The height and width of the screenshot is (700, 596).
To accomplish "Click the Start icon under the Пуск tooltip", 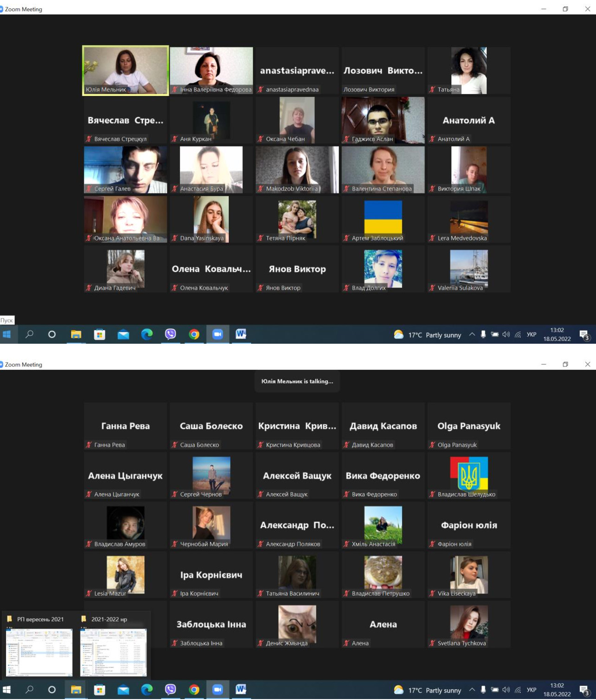I will pyautogui.click(x=7, y=334).
